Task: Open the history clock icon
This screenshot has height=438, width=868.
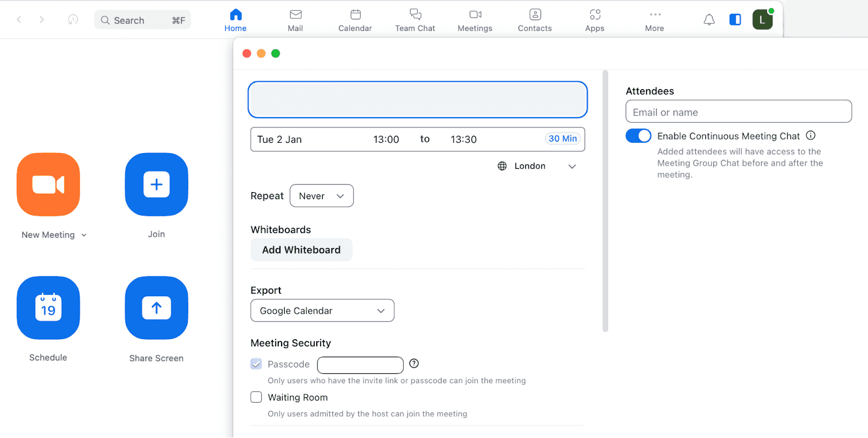Action: coord(73,20)
